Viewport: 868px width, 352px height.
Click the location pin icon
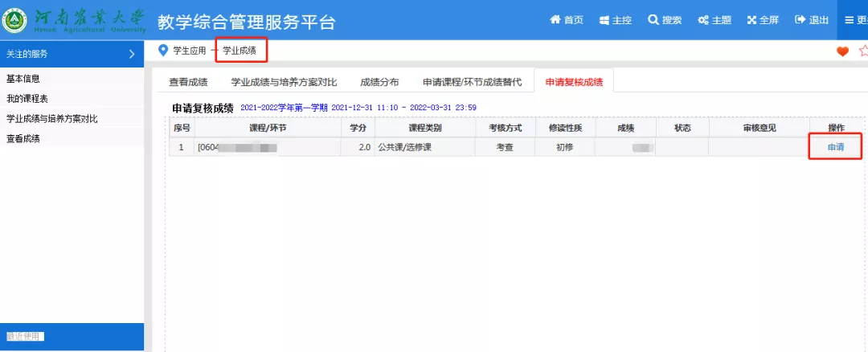[162, 51]
